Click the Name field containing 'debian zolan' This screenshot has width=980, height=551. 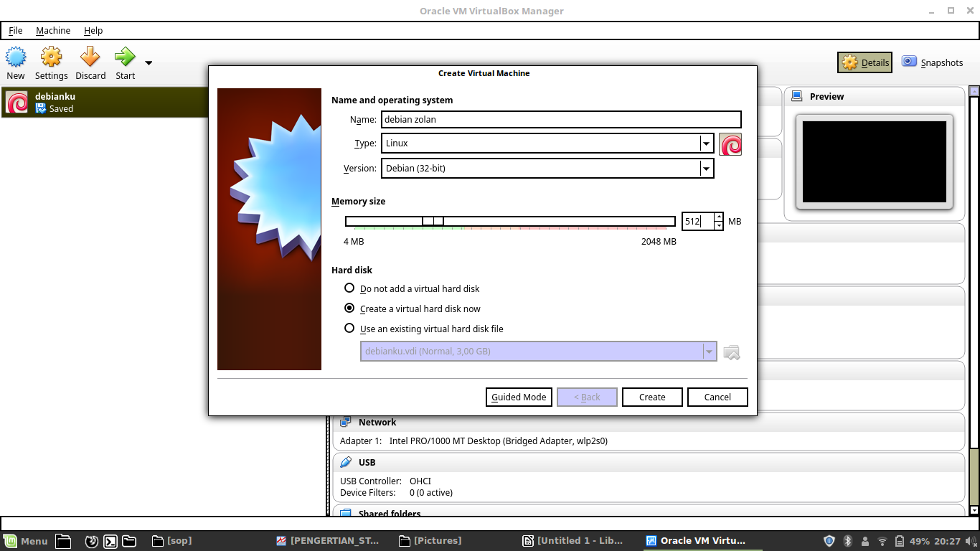[561, 119]
